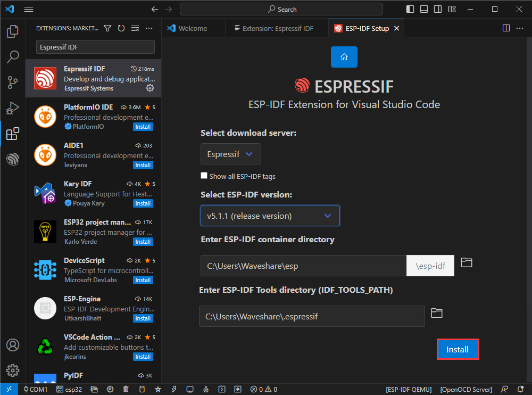Select Espressif IDF extension in list

(x=93, y=78)
